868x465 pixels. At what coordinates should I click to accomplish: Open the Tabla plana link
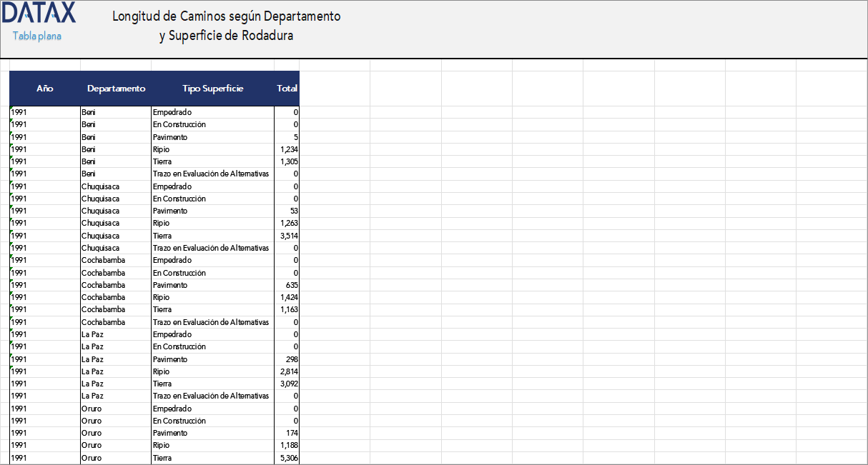point(37,36)
